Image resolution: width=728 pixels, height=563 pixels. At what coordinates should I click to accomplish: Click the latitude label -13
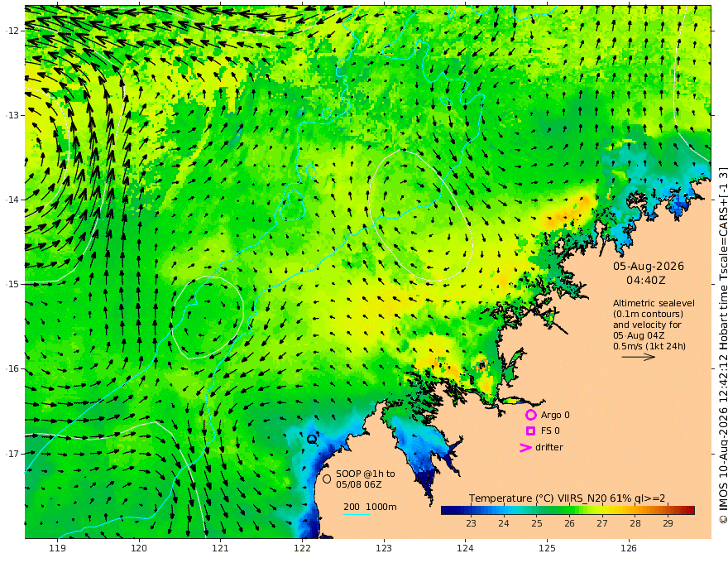click(x=12, y=115)
